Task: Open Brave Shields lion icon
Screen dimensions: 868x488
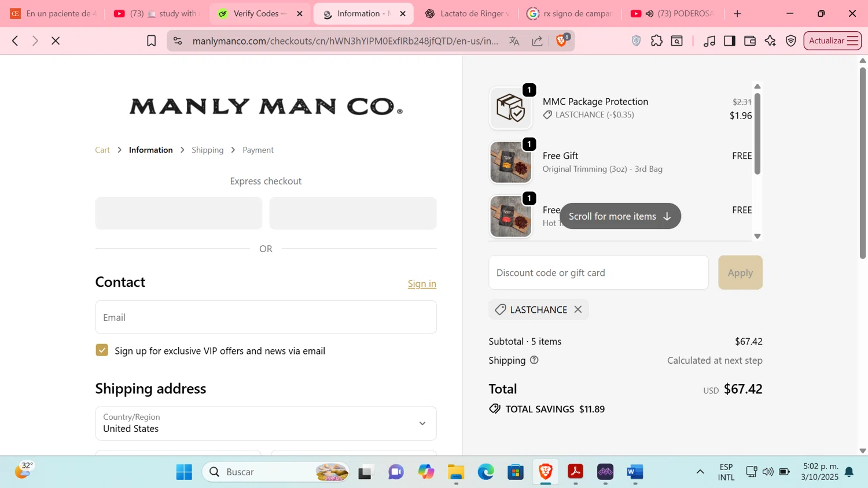Action: tap(561, 40)
